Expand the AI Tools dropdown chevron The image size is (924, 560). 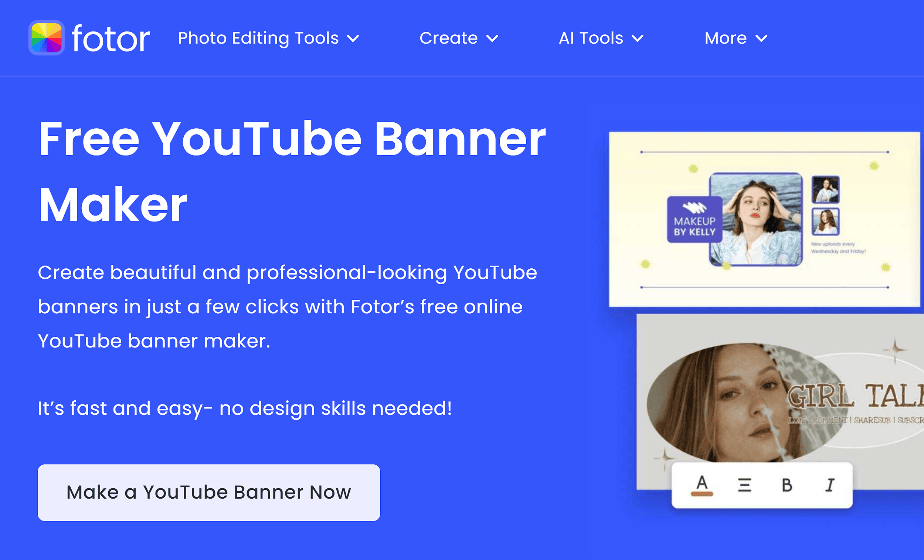638,38
